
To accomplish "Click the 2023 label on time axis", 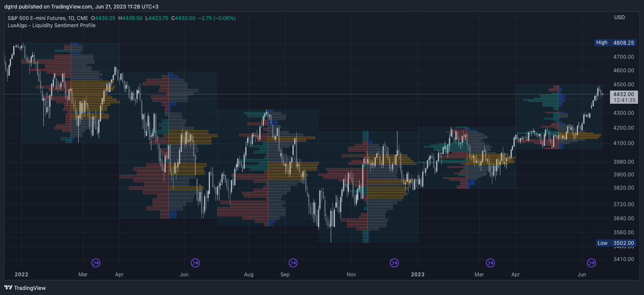I will 418,275.
